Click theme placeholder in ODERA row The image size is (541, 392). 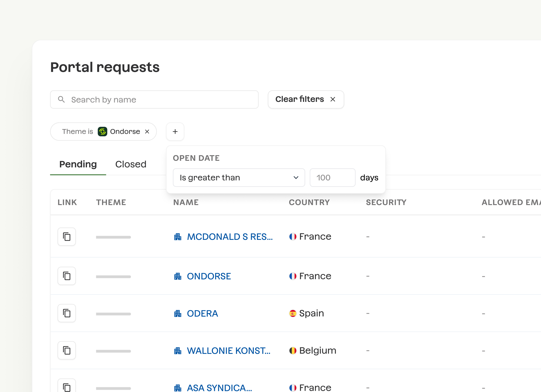(113, 314)
